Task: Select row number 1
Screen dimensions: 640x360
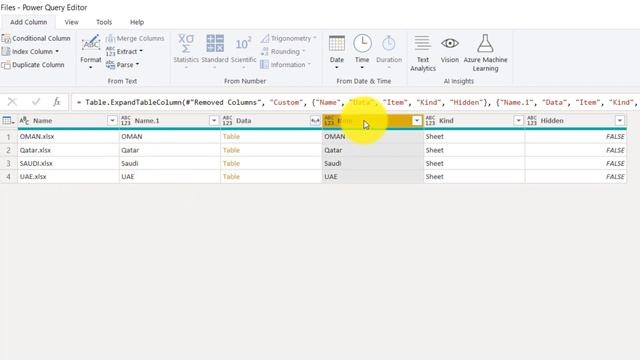Action: tap(9, 137)
